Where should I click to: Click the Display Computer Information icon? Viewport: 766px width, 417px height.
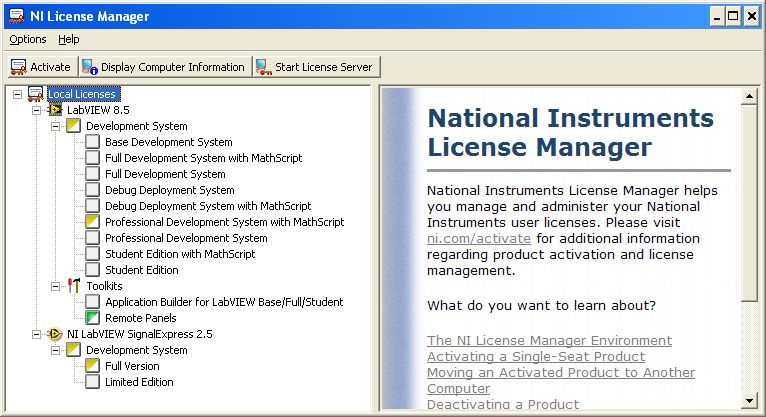coord(90,67)
